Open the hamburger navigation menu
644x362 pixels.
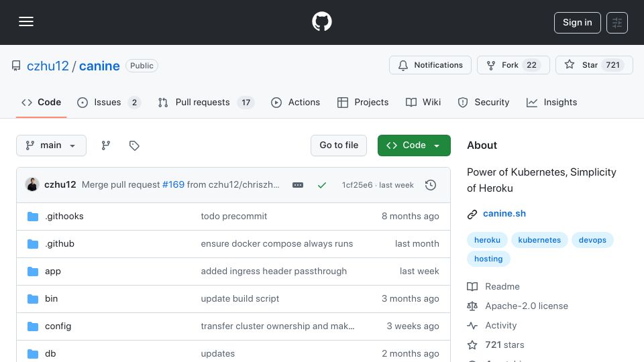click(26, 21)
